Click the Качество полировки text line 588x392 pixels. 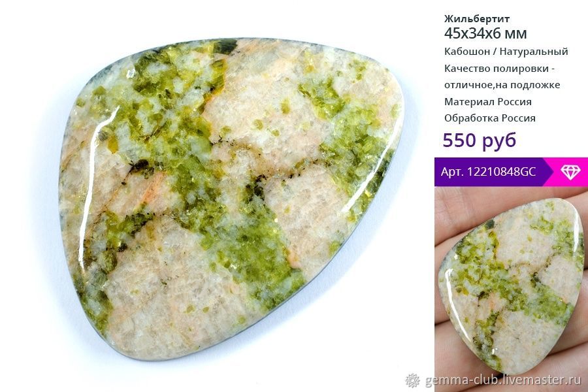(499, 69)
